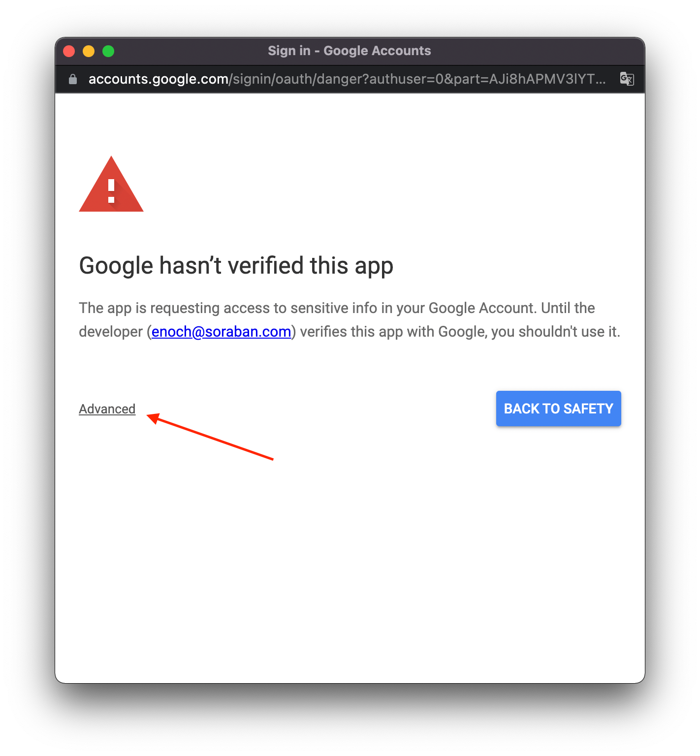Close the window with the red button
The height and width of the screenshot is (756, 700).
point(69,51)
